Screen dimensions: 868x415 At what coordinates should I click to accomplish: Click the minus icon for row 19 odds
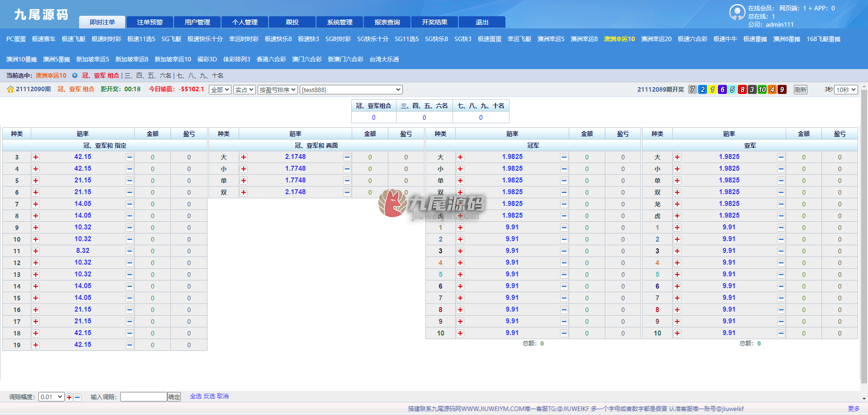coord(130,345)
